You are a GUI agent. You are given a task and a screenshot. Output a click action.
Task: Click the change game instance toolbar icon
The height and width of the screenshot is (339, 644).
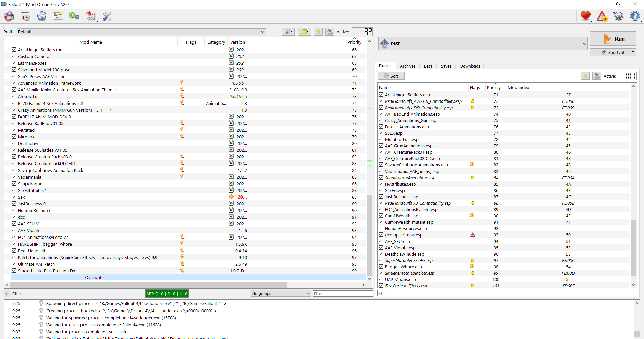pos(9,16)
